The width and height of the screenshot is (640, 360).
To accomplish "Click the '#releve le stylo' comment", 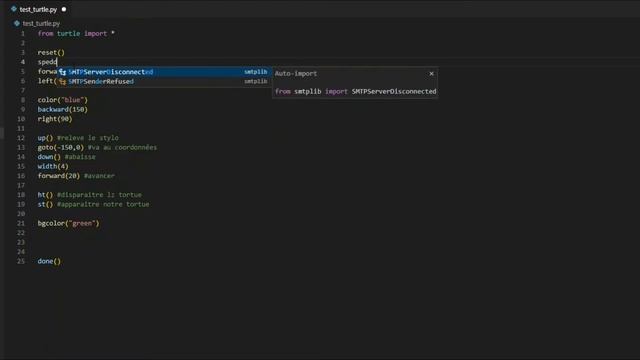I will pyautogui.click(x=88, y=138).
